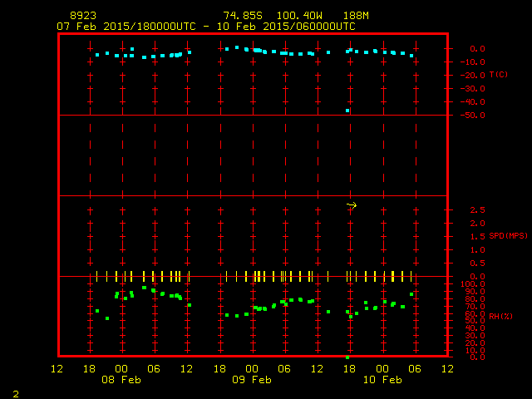Viewport: 532px width, 399px height.
Task: Select the 09 Feb date label
Action: click(251, 380)
